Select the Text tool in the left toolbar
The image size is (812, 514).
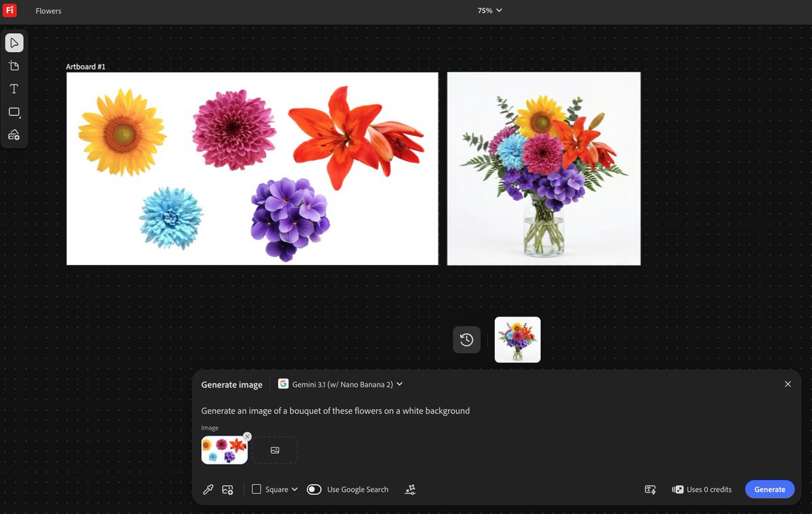(14, 88)
